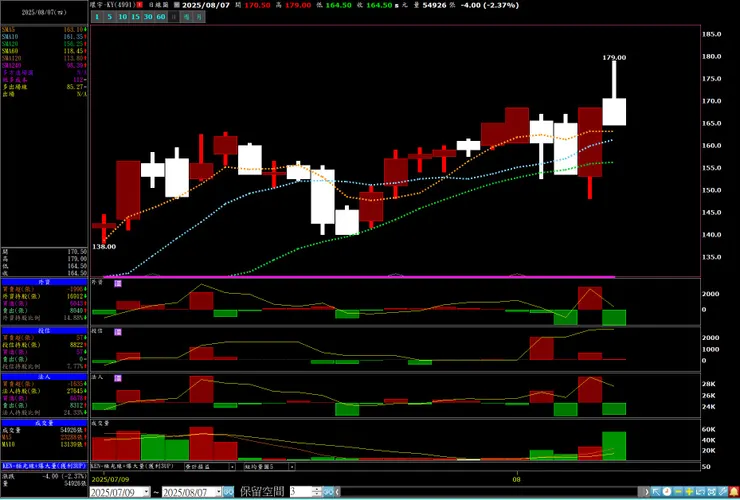Select the daily (日) chart period

coord(174,17)
